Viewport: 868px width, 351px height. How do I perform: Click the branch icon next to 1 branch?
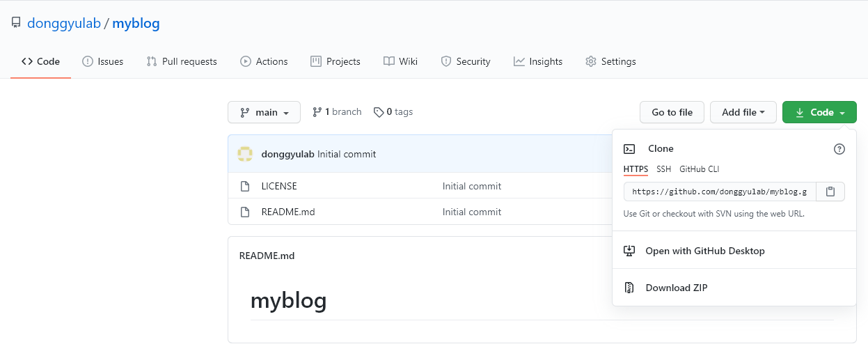(x=317, y=112)
